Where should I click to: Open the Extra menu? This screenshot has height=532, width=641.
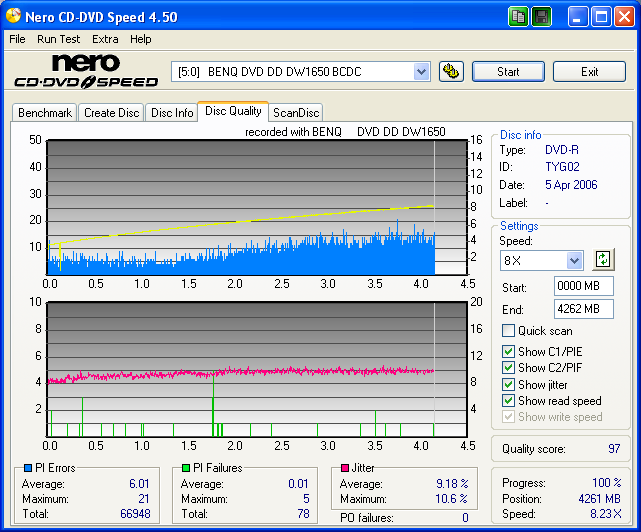pos(105,39)
